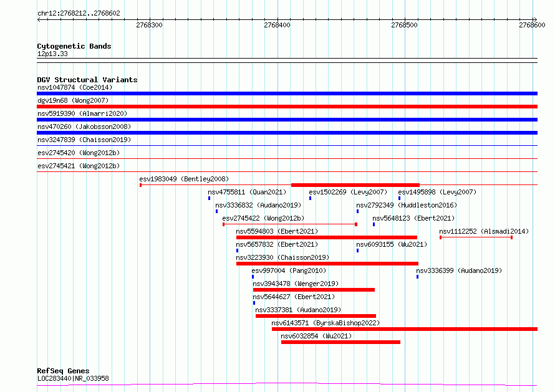555x392 pixels.
Task: Click the blue marker under nsv2792349
Action: (357, 211)
